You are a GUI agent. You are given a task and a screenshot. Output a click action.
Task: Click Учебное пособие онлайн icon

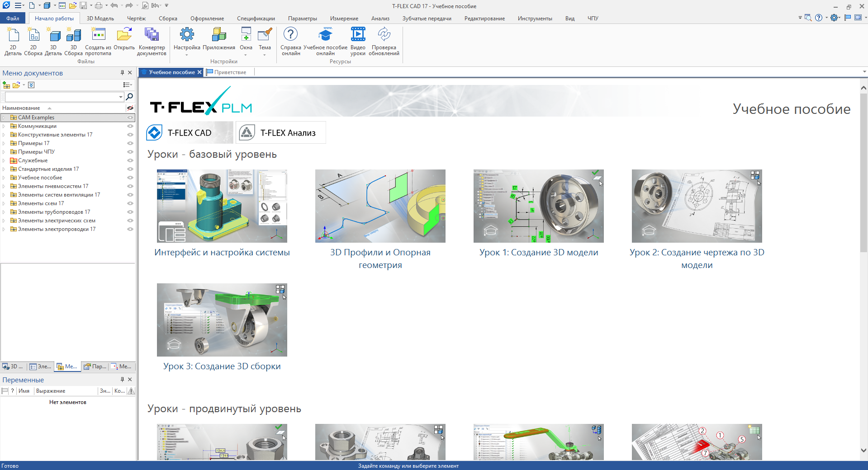coord(325,41)
